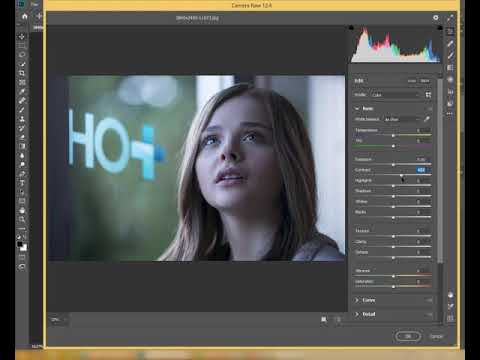Click the B&W button

coord(425,81)
